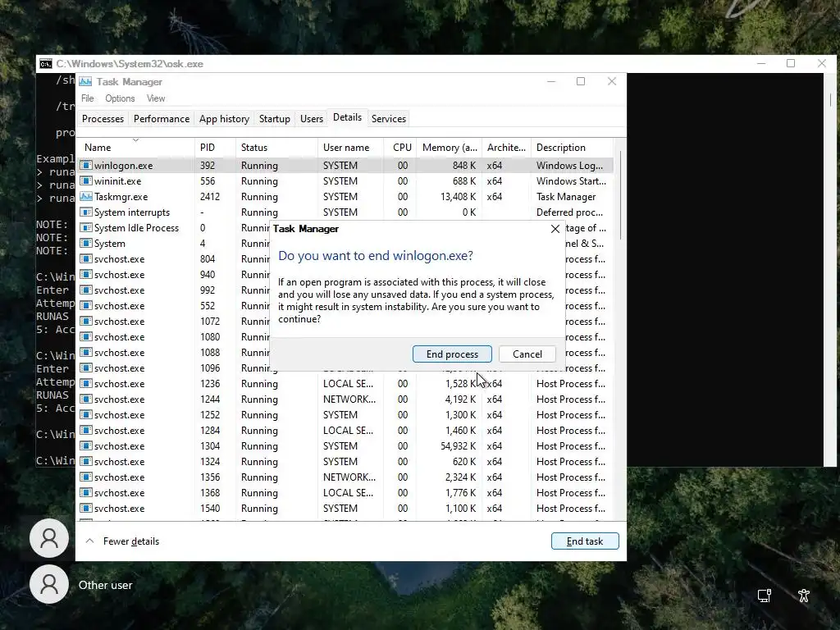
Task: Click the user avatar above Other user
Action: (49, 538)
